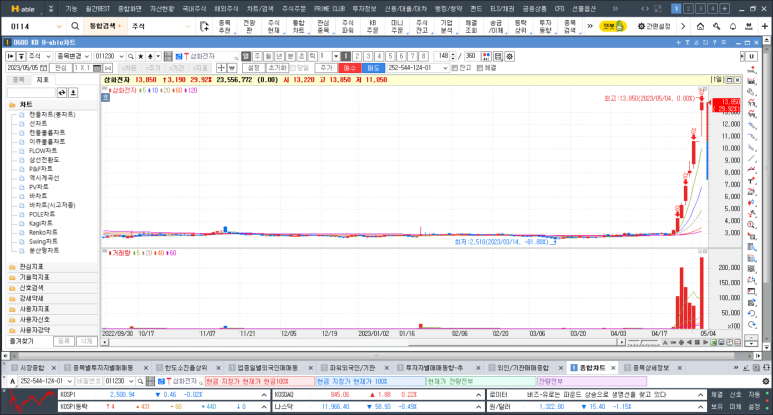Screen dimensions: 773x415
Task: Click the save layout icon next to candle colors
Action: (x=498, y=56)
